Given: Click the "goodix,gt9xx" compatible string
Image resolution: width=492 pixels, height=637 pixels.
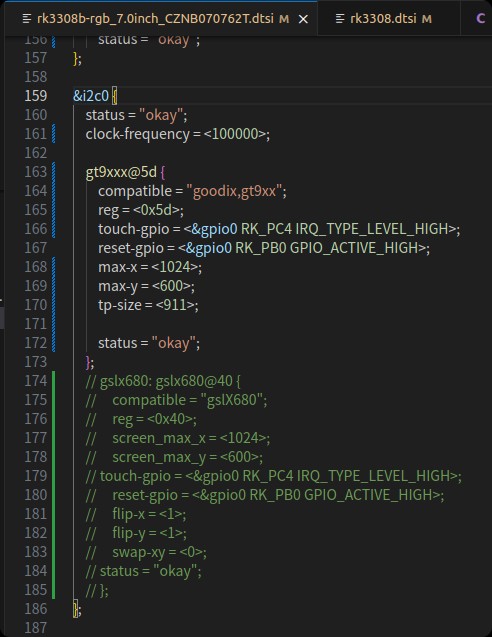Looking at the screenshot, I should tap(234, 191).
